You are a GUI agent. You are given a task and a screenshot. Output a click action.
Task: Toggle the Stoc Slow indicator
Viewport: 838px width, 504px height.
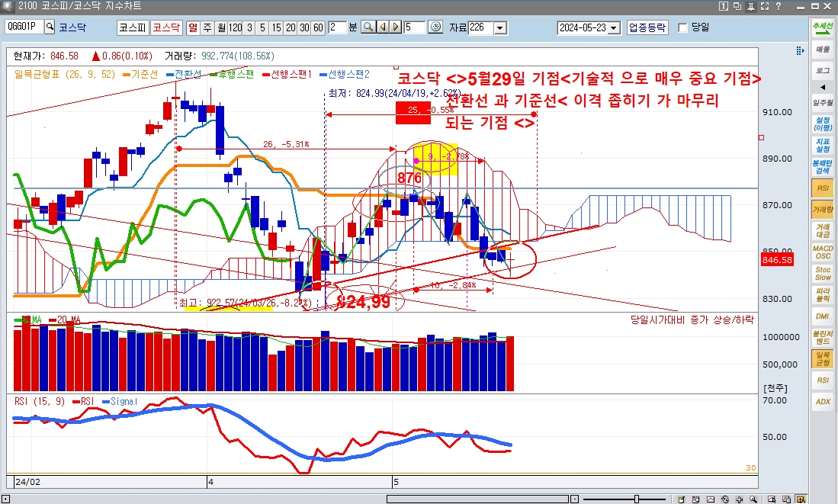823,274
